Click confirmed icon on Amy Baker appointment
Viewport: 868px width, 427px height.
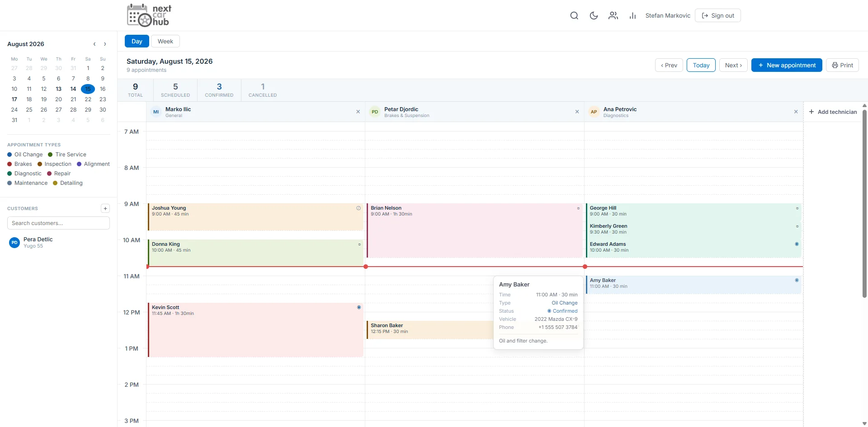pos(797,280)
